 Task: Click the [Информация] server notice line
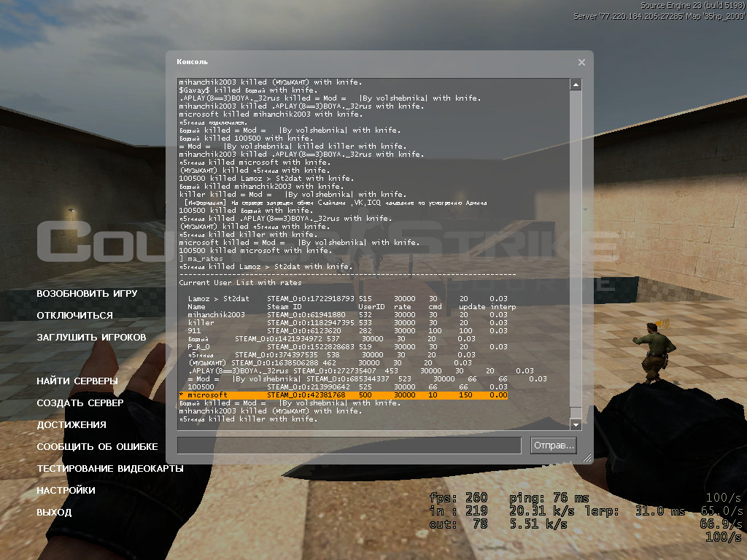[336, 203]
